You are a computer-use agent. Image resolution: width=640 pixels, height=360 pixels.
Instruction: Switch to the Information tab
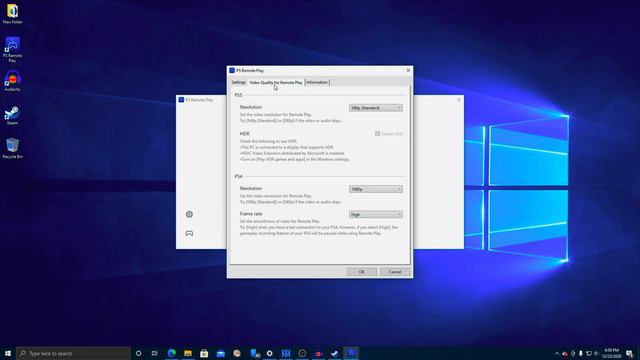(x=317, y=82)
